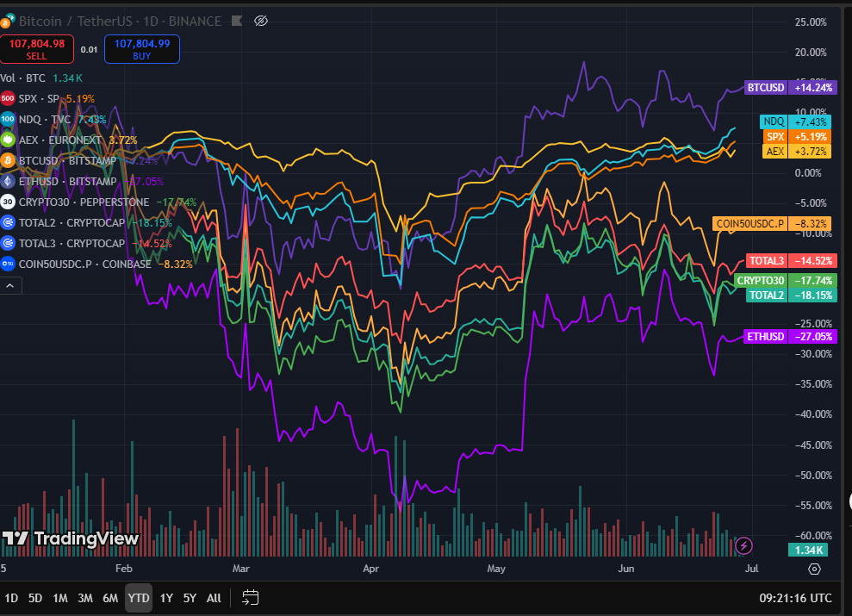Click the NDQ · TVC legend name
Viewport: 852px width, 616px height.
click(45, 120)
